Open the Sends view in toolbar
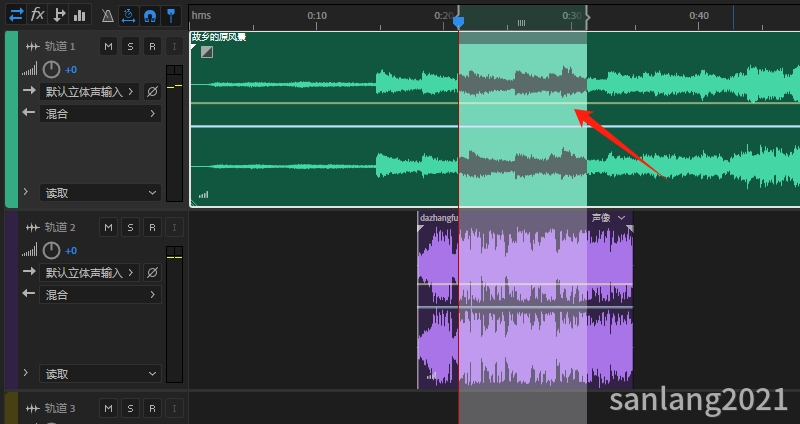This screenshot has height=424, width=800. tap(59, 14)
